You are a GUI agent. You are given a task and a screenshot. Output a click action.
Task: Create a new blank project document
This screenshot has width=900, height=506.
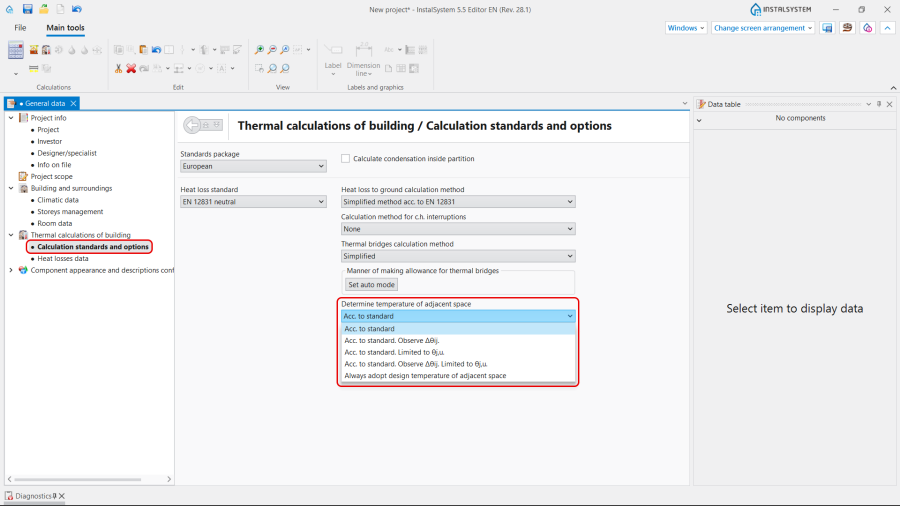point(60,9)
